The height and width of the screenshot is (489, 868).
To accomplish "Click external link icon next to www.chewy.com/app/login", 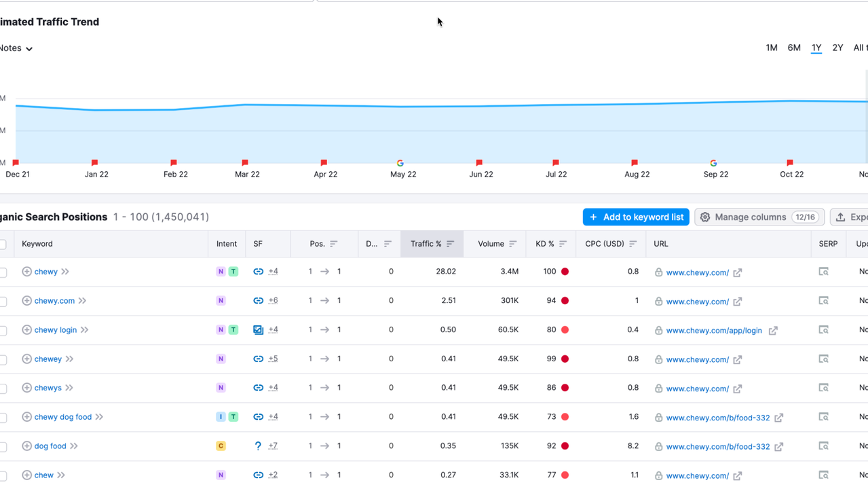I will click(773, 331).
